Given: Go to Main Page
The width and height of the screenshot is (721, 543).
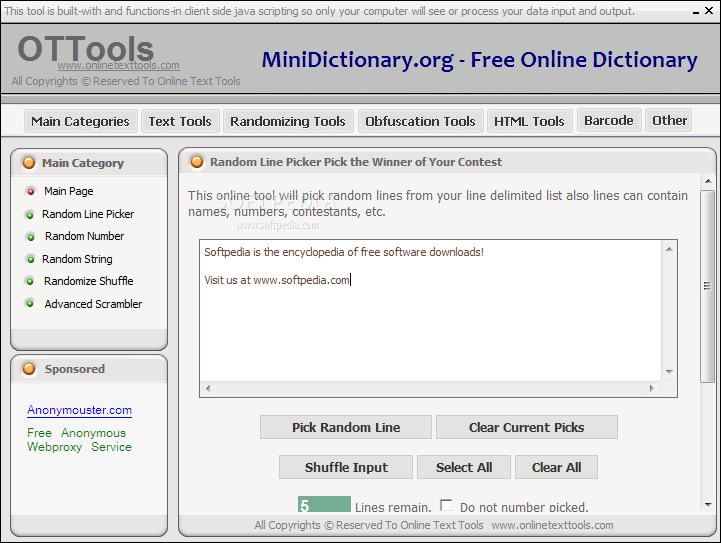Looking at the screenshot, I should [x=69, y=191].
